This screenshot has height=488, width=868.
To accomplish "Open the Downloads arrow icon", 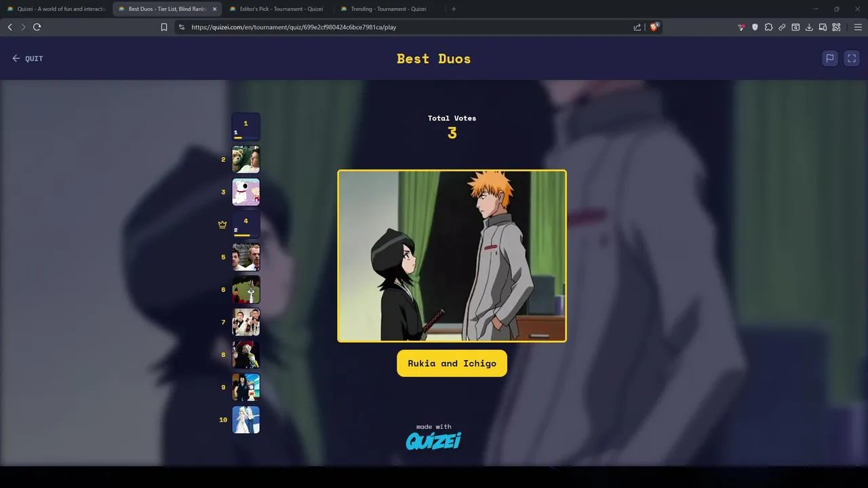I will (809, 27).
